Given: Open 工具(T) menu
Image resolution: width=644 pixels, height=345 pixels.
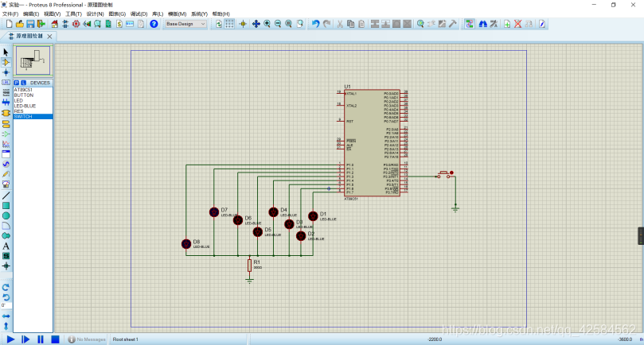Looking at the screenshot, I should [73, 14].
